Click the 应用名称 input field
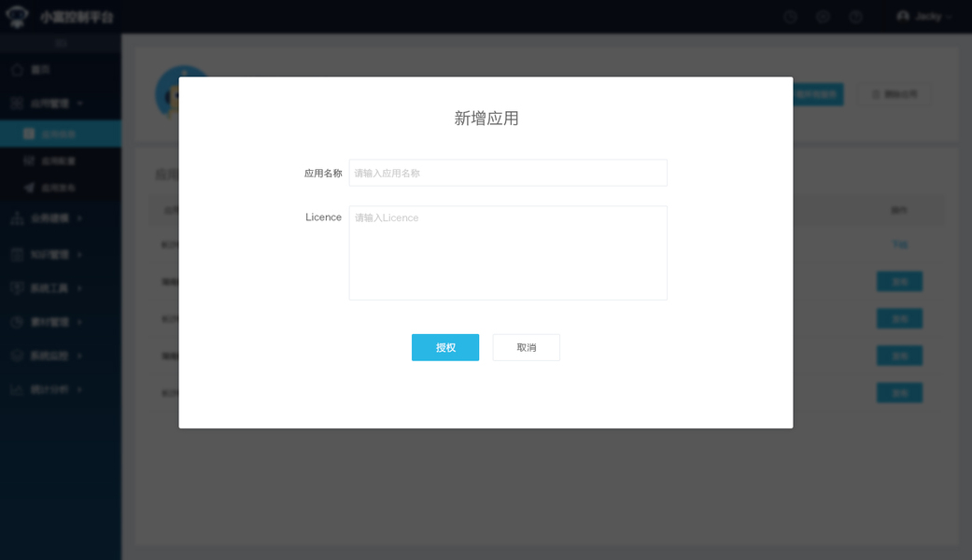 pos(508,173)
